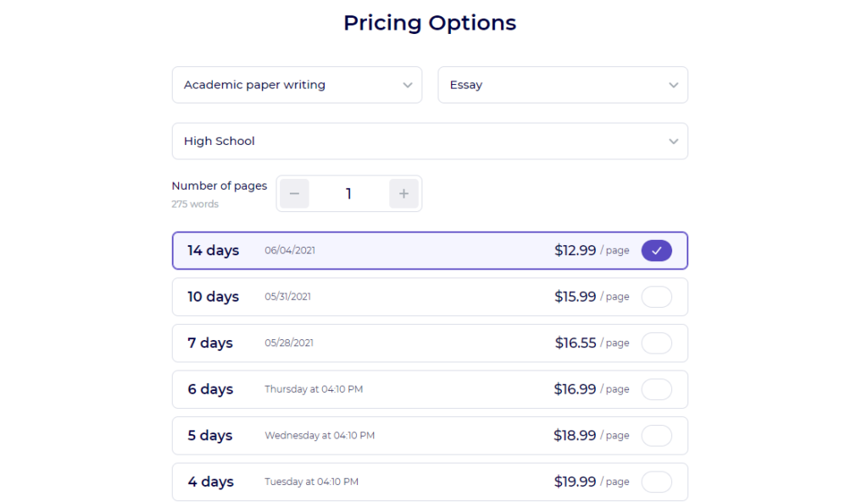The image size is (868, 502).
Task: Expand the Essay paper type dropdown
Action: tap(563, 85)
